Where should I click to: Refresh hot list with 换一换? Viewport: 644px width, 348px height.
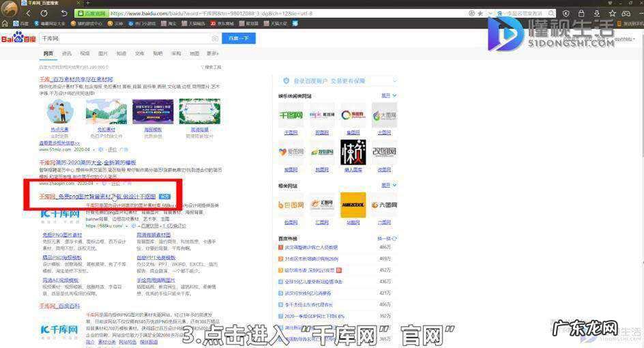tap(385, 238)
